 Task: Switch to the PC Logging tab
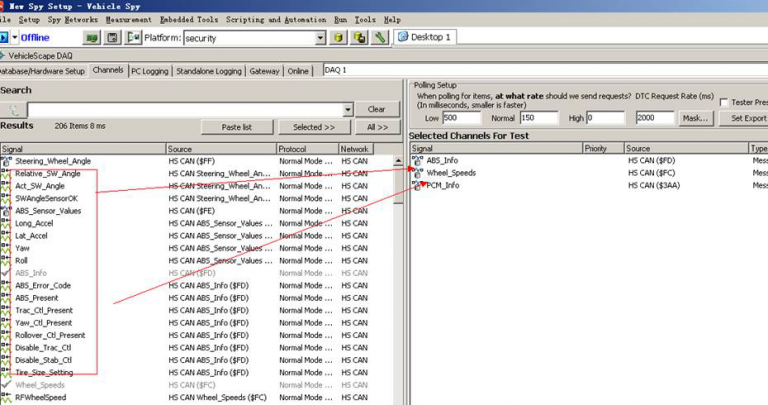point(150,71)
